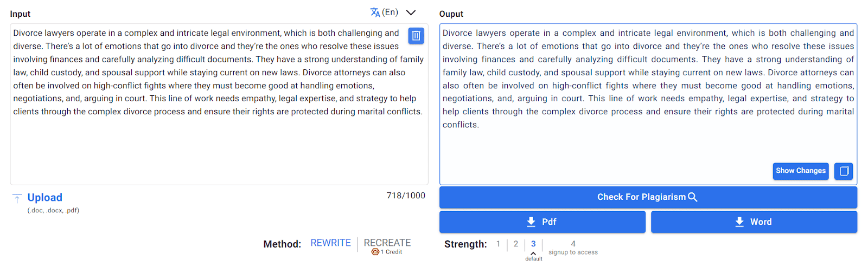Click the upload arrow icon

17,199
